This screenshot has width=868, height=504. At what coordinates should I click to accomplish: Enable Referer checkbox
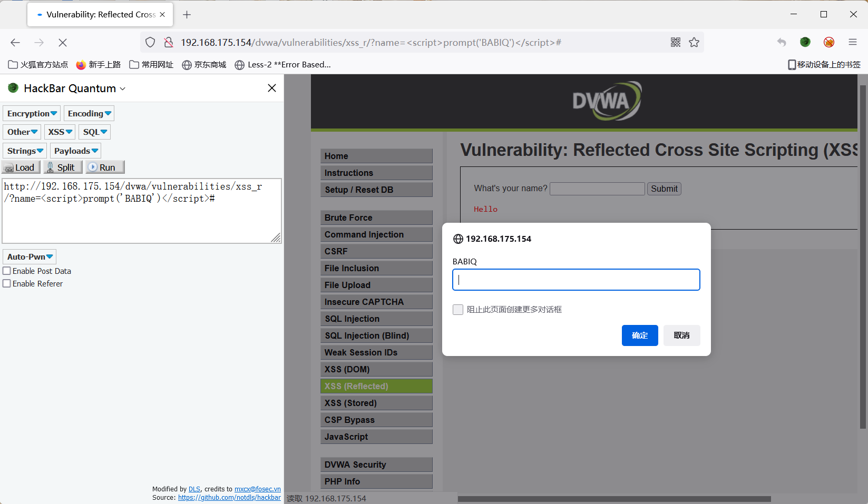(7, 283)
